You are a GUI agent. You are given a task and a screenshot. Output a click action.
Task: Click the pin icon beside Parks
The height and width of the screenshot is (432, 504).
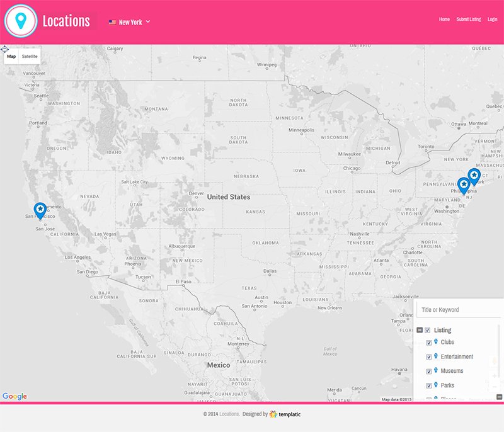tap(436, 385)
